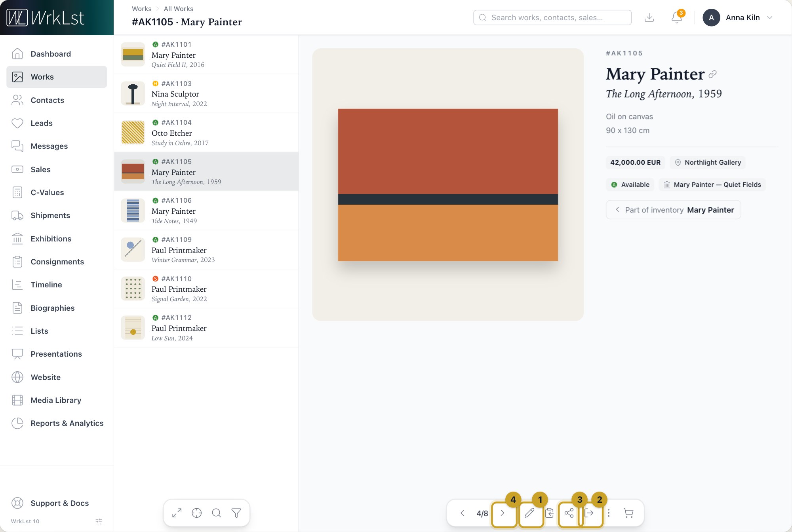Select work #AK1106 Tide Notes
The height and width of the screenshot is (532, 792).
coord(206,211)
